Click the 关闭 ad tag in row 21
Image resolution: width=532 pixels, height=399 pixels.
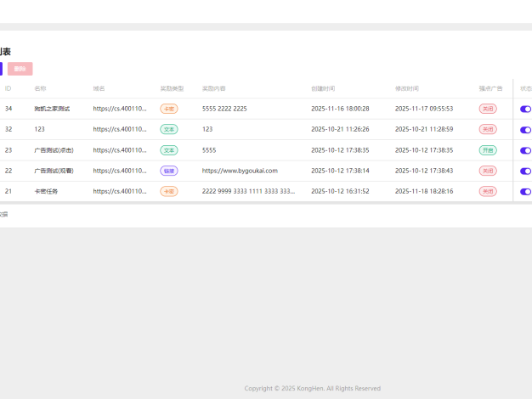point(487,192)
